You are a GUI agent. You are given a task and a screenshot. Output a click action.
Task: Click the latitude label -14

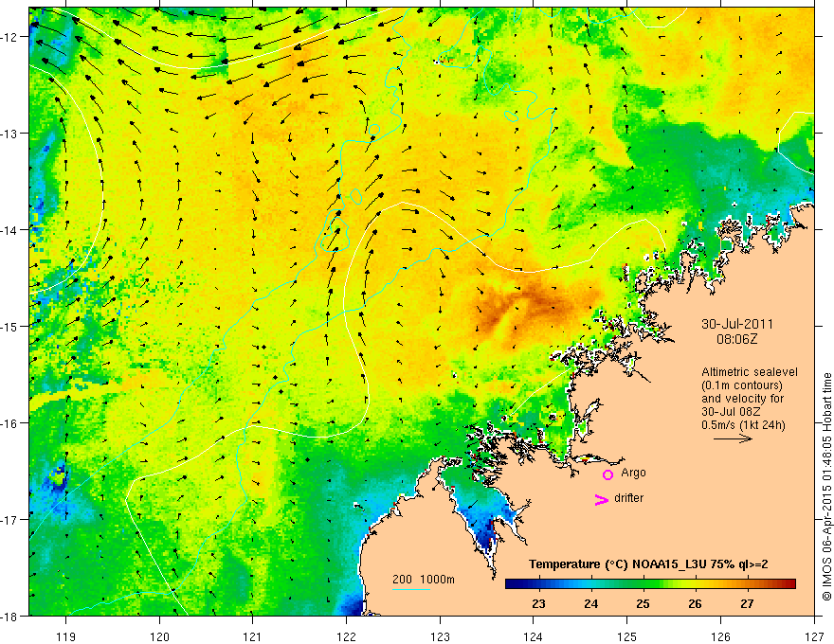click(10, 230)
